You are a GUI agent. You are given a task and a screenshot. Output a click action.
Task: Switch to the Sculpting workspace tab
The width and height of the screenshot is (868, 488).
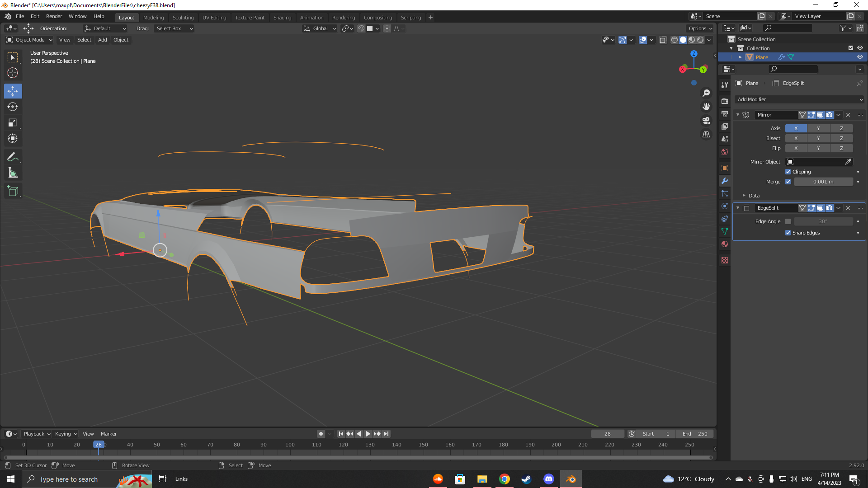(x=183, y=18)
